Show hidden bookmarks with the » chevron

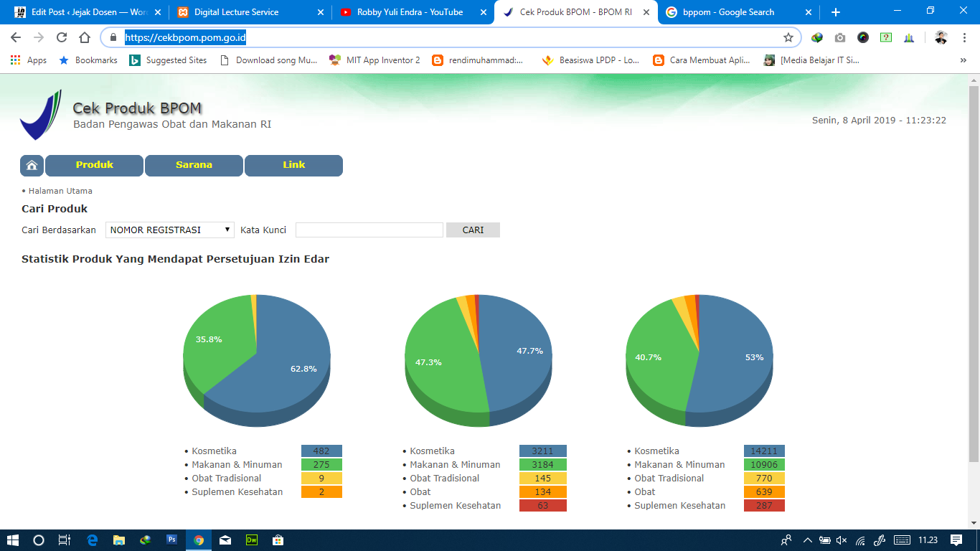963,60
